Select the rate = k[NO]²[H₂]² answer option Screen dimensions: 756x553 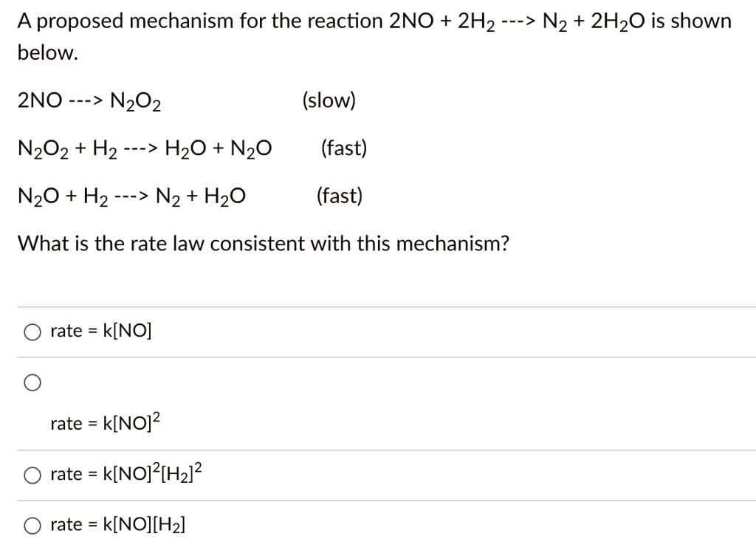point(32,475)
